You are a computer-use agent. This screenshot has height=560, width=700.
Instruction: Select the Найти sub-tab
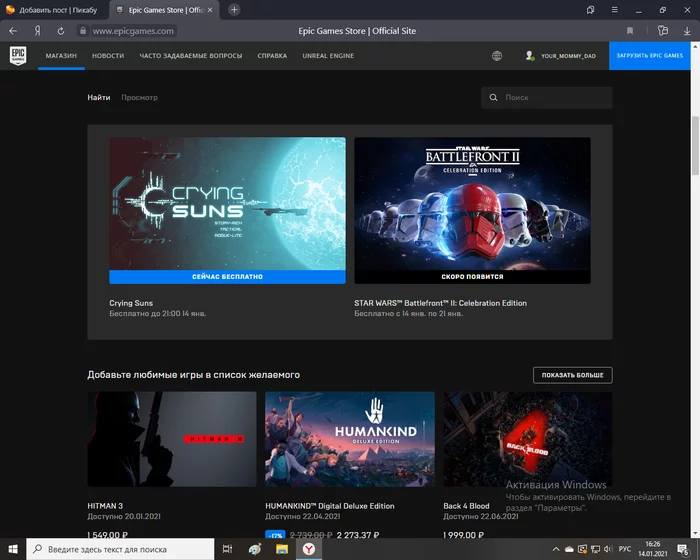coord(99,97)
